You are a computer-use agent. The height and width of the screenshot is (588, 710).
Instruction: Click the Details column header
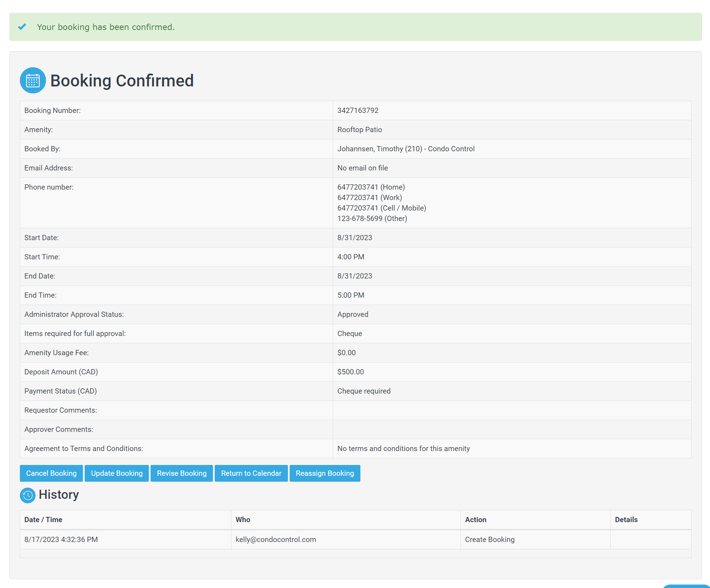tap(626, 520)
